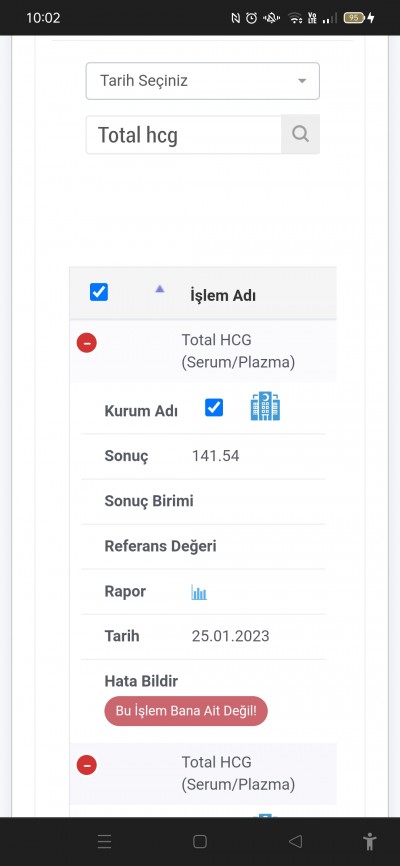This screenshot has width=400, height=866.
Task: Uncheck the Kurum Adı checkbox
Action: (214, 408)
